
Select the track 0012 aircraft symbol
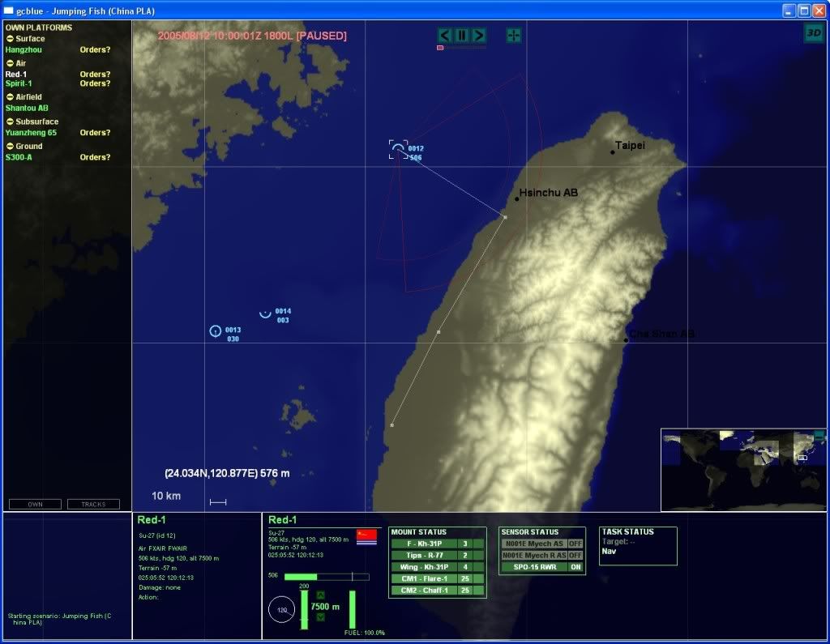(397, 149)
